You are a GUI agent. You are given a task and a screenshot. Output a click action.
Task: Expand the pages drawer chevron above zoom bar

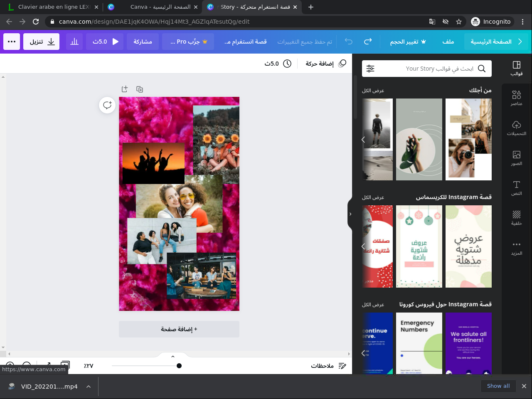point(173,356)
